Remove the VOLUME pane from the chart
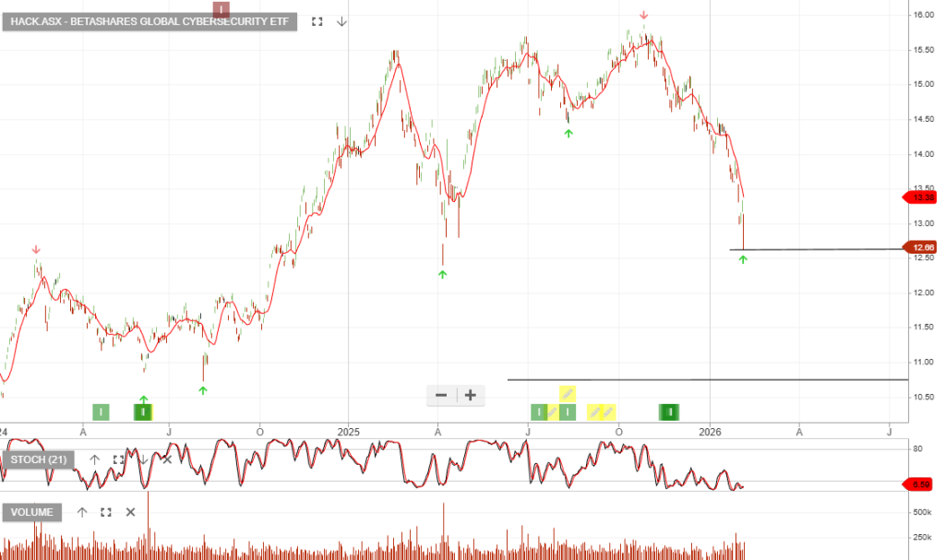945x560 pixels. (x=130, y=512)
